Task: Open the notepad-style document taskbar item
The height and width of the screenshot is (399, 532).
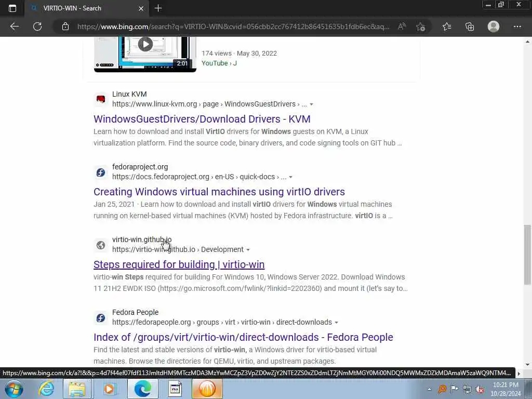Action: click(x=175, y=389)
